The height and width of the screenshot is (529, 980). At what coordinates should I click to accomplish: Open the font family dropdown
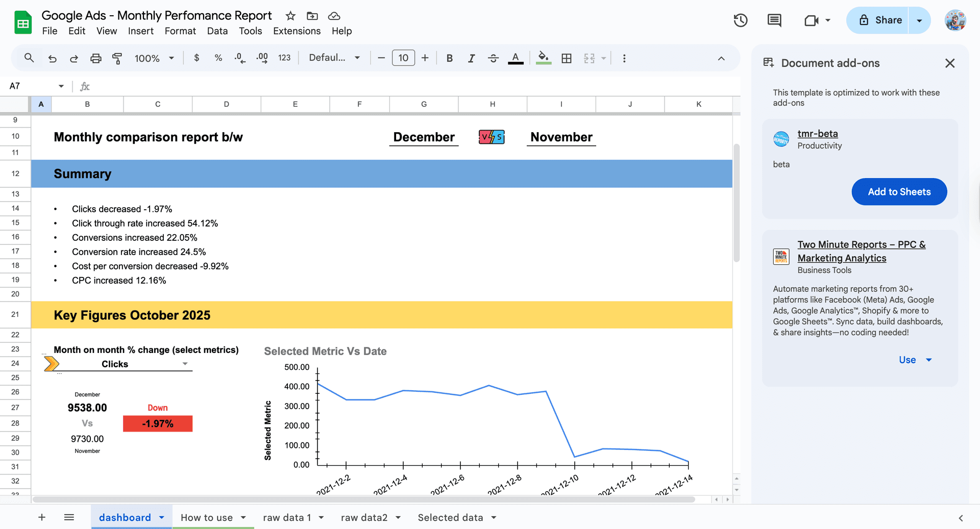[x=334, y=58]
